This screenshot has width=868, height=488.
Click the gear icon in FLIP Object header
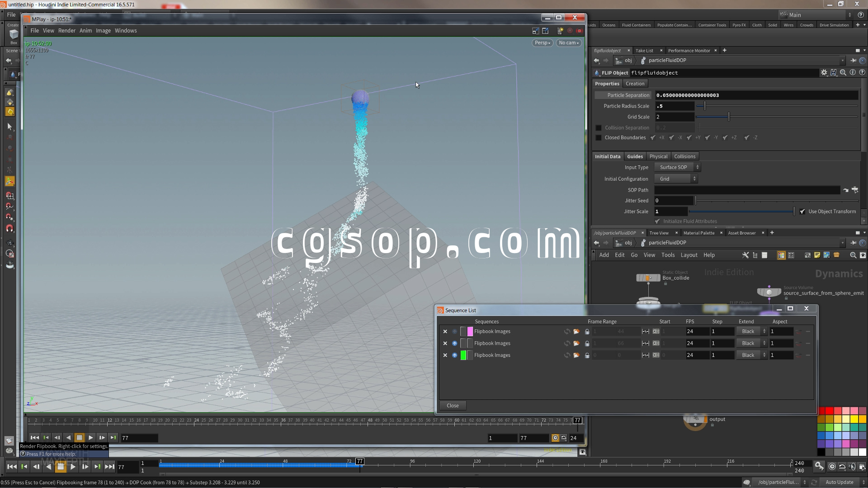coord(824,73)
